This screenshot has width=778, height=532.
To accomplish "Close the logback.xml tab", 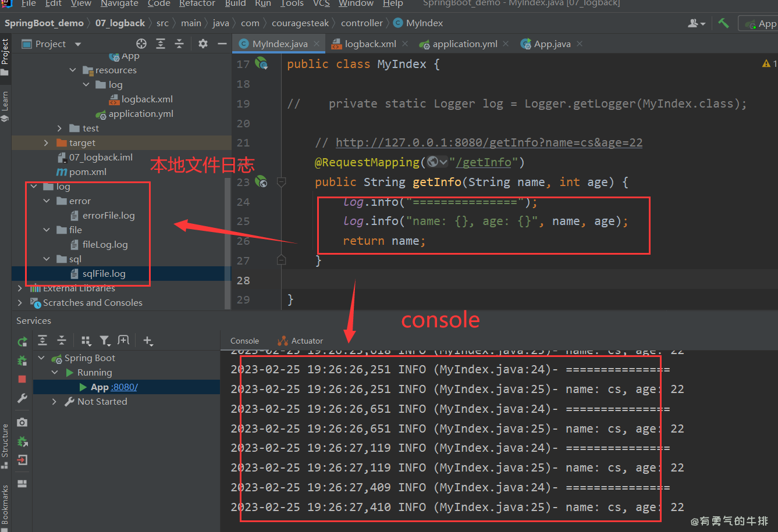I will click(405, 44).
